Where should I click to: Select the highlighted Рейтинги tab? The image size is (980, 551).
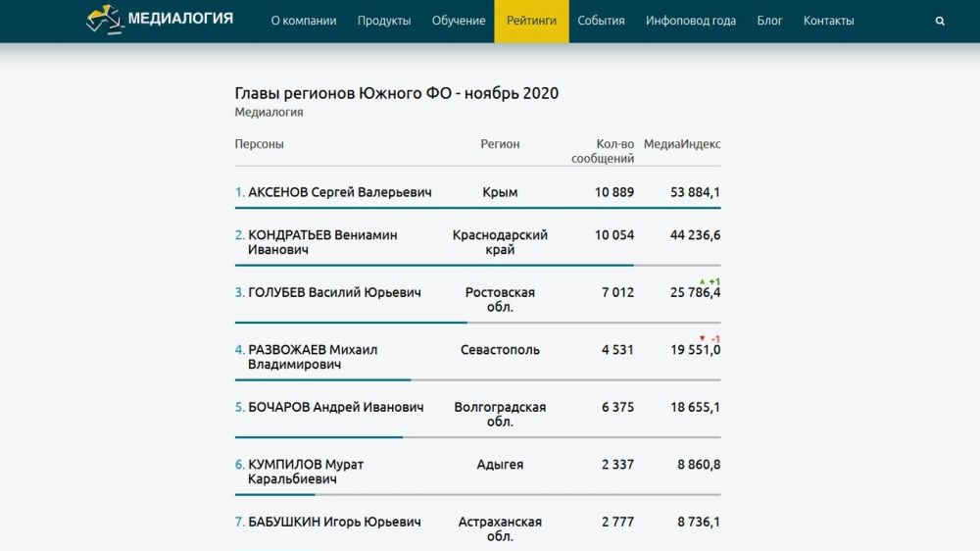[x=531, y=21]
